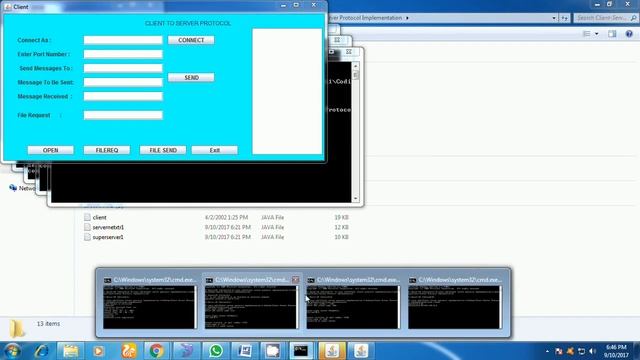Open the fourth cmd.exe preview thumbnail
This screenshot has width=640, height=360.
click(x=455, y=307)
